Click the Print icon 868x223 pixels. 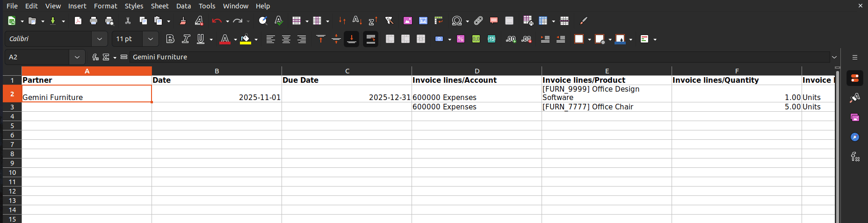(94, 21)
